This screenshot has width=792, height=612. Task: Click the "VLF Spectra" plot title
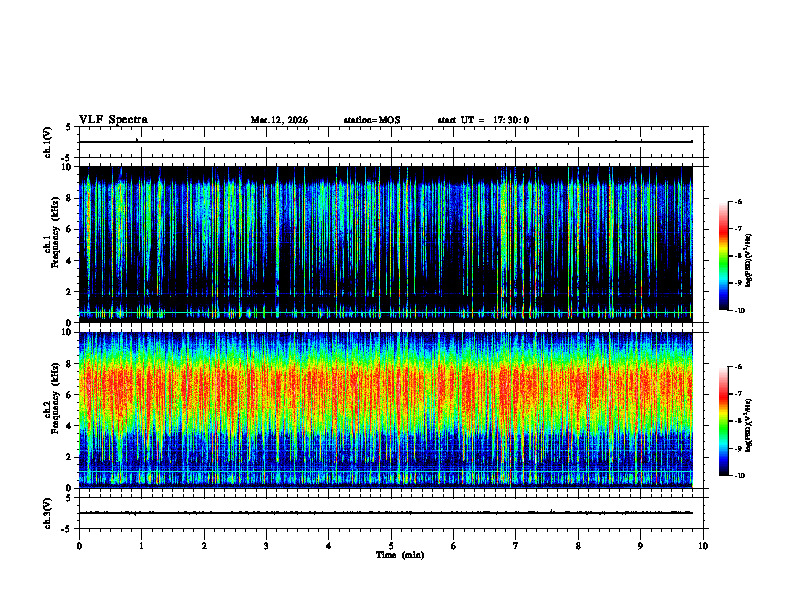113,120
